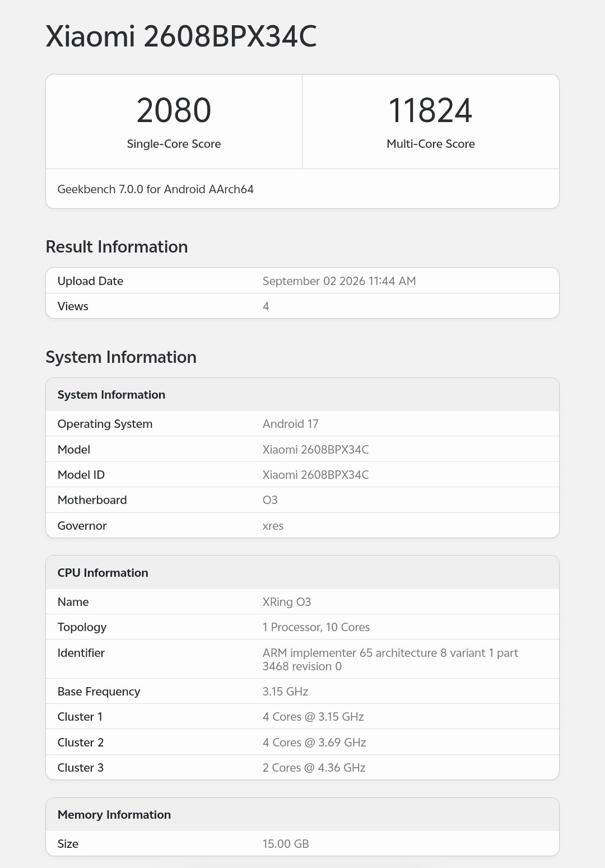The width and height of the screenshot is (605, 868).
Task: Select the CPU name XRing O3
Action: click(287, 602)
